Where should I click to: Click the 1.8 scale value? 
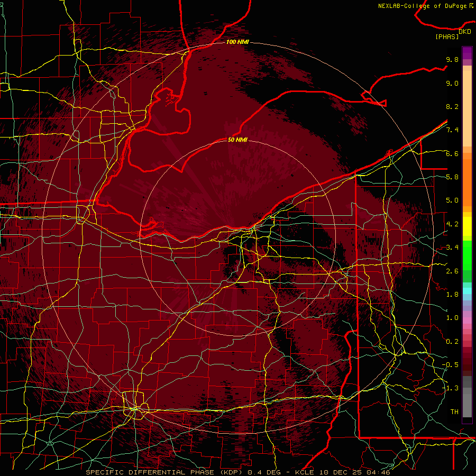(452, 295)
